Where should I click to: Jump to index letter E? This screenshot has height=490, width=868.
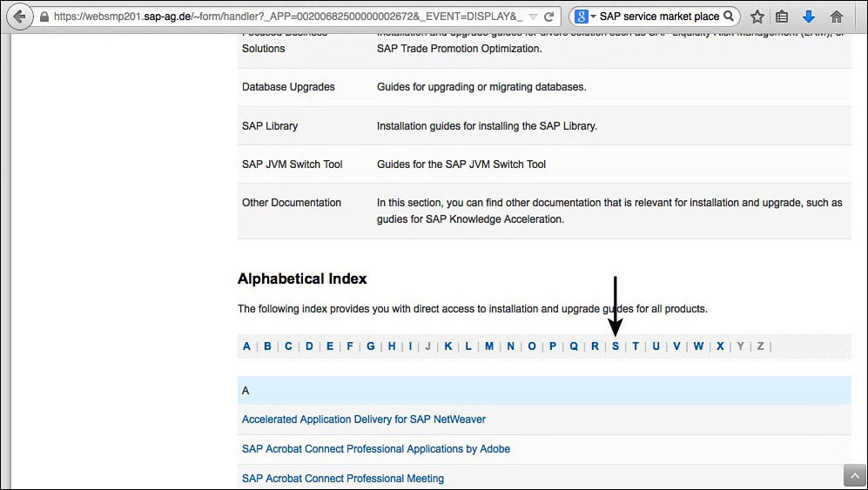point(330,346)
